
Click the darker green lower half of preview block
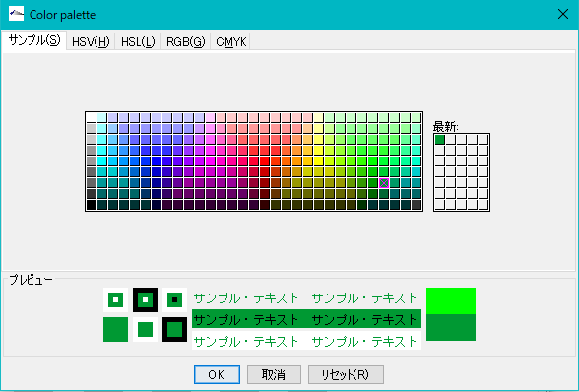(x=451, y=327)
